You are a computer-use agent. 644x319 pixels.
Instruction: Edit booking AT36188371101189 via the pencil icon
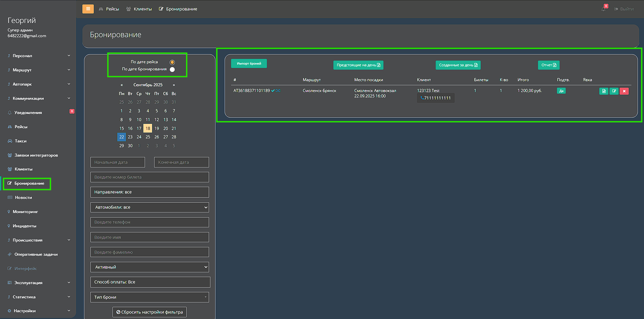tap(614, 91)
